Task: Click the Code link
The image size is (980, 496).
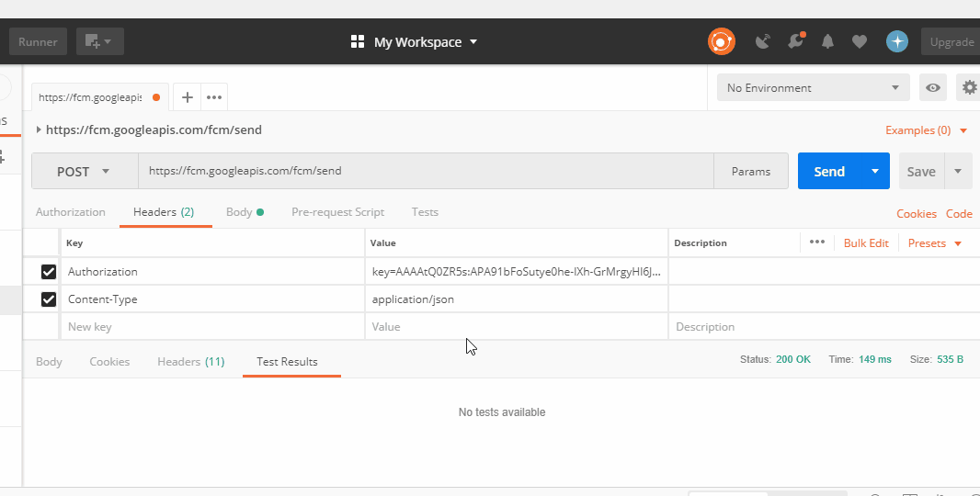Action: click(959, 214)
